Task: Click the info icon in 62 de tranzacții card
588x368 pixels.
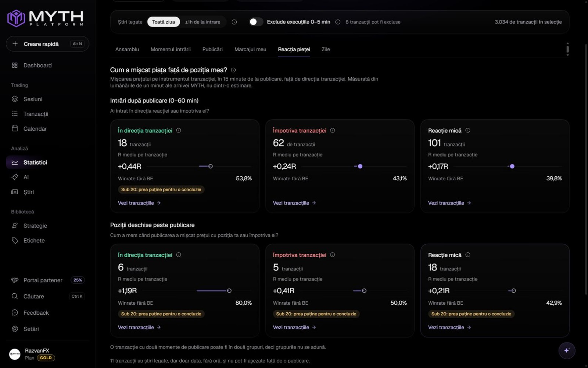Action: coord(333,130)
